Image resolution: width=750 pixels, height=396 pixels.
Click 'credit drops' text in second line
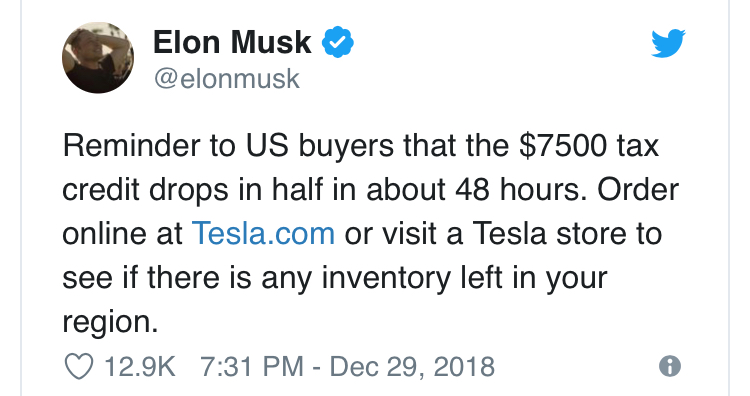point(145,190)
